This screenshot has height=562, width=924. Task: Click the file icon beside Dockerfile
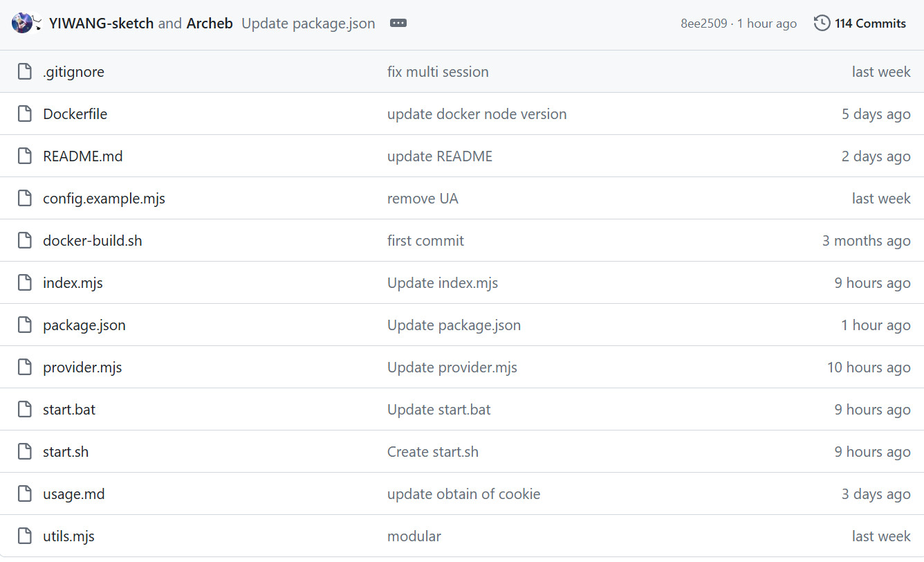pos(25,114)
